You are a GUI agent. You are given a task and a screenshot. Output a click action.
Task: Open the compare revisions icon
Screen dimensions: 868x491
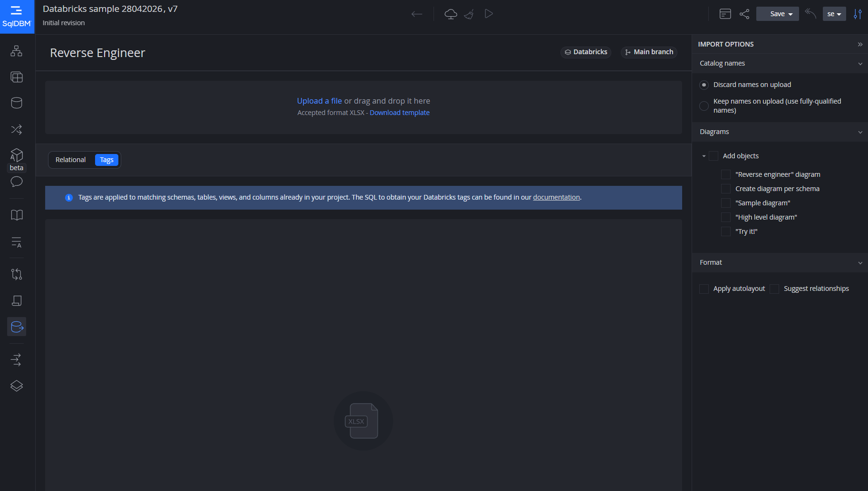17,274
